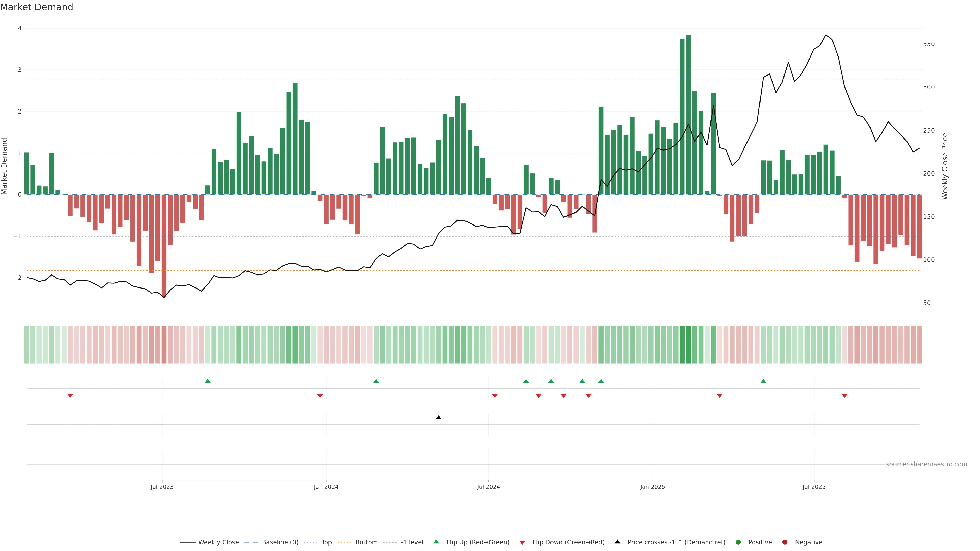Click the first red flip-down triangle marker

point(70,396)
